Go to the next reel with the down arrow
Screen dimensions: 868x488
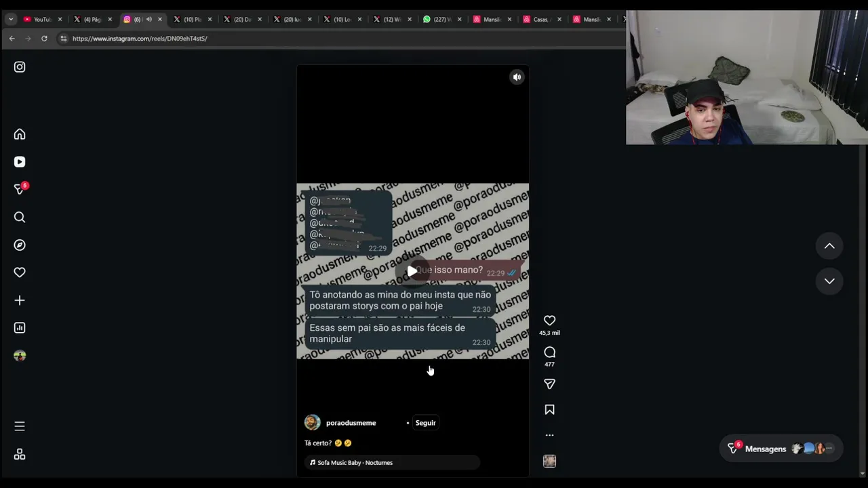pyautogui.click(x=829, y=281)
